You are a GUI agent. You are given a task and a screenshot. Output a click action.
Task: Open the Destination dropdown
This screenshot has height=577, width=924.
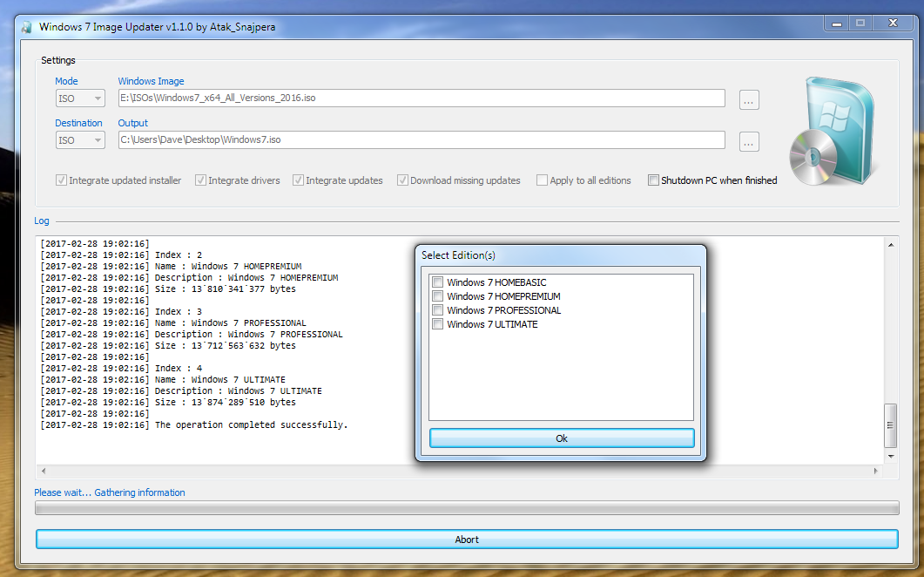(80, 139)
